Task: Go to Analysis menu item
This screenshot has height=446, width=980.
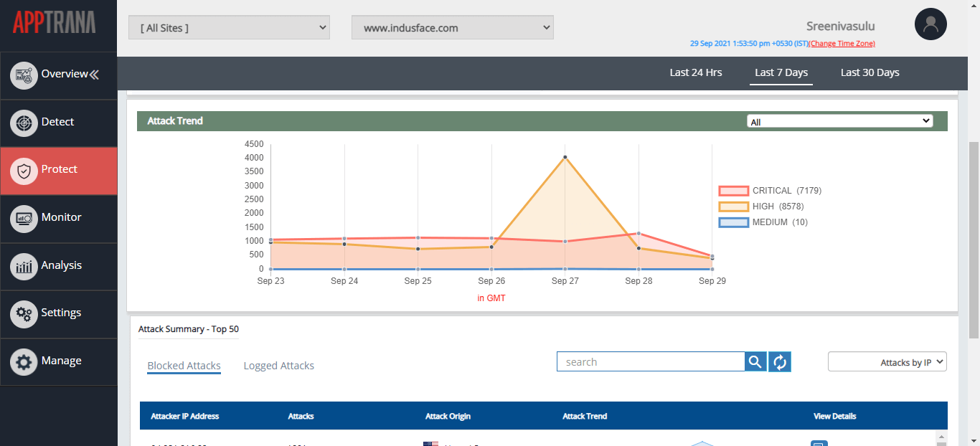Action: click(62, 265)
